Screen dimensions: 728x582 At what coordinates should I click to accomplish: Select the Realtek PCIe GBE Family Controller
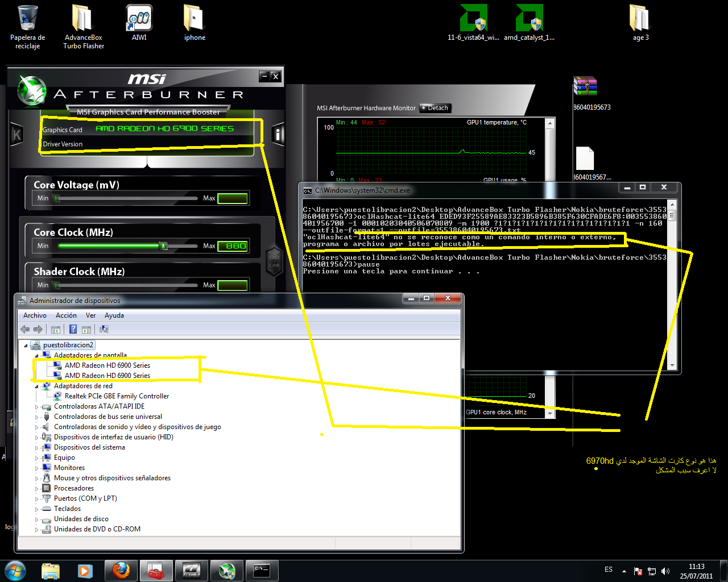tap(117, 396)
